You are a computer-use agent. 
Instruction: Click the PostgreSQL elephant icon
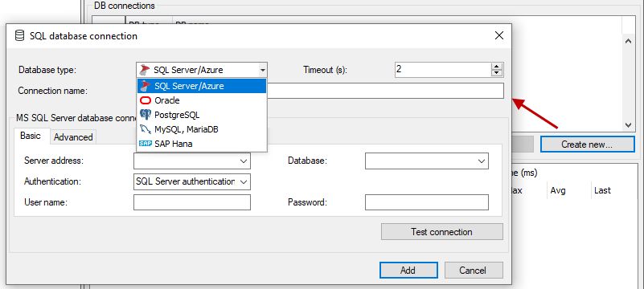point(146,115)
